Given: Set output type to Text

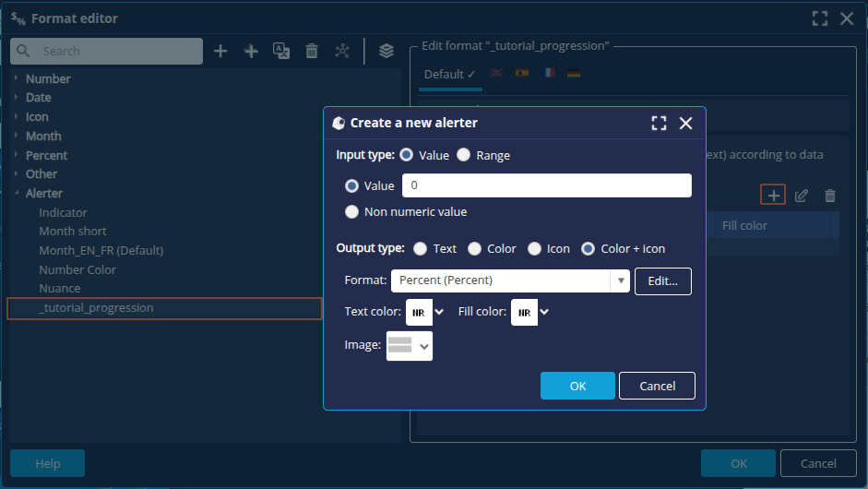Looking at the screenshot, I should (421, 248).
